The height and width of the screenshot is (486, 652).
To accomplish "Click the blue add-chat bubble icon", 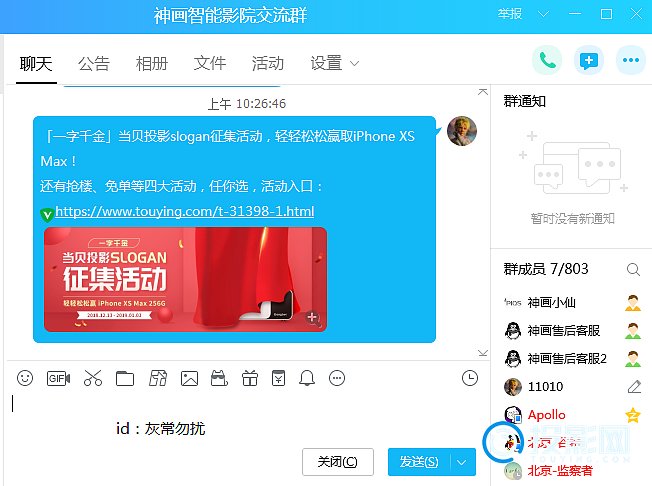I will 589,60.
